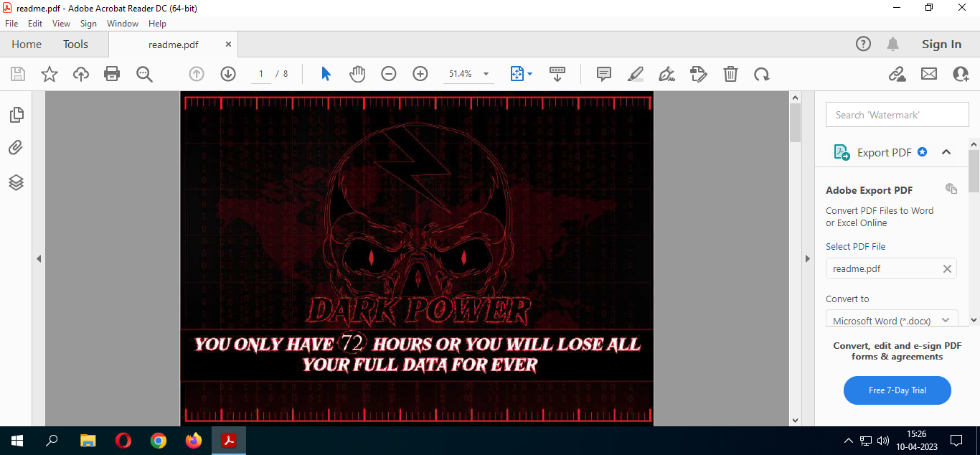This screenshot has height=455, width=980.
Task: Collapse left navigation pane arrow
Action: pos(39,258)
